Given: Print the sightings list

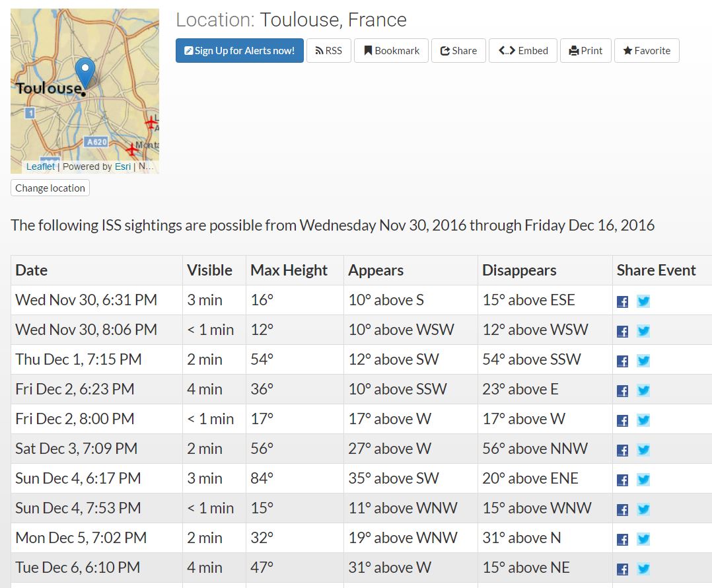Looking at the screenshot, I should pyautogui.click(x=585, y=51).
